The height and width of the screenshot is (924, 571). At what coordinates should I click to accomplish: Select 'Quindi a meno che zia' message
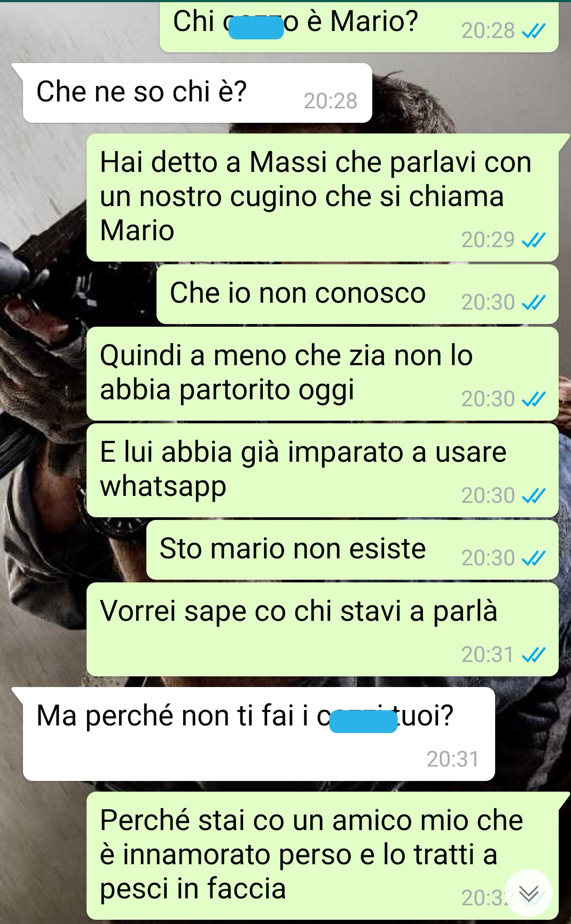323,374
